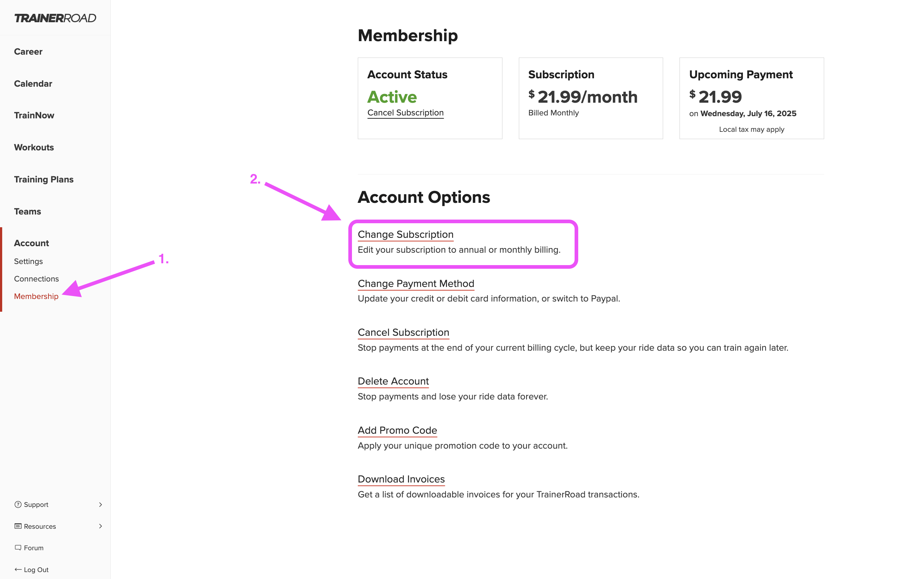Open the Calendar section

[x=33, y=83]
